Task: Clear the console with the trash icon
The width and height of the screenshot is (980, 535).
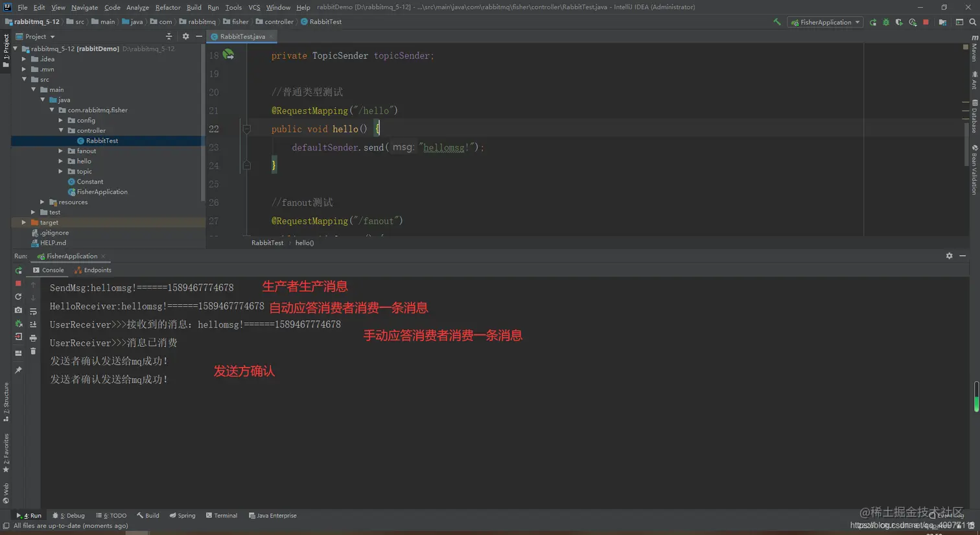Action: [33, 351]
